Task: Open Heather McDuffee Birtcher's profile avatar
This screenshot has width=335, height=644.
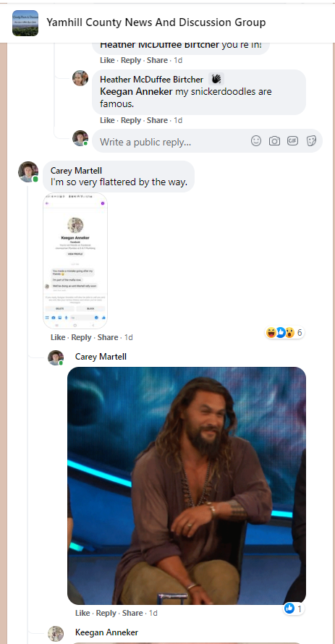Action: 80,78
